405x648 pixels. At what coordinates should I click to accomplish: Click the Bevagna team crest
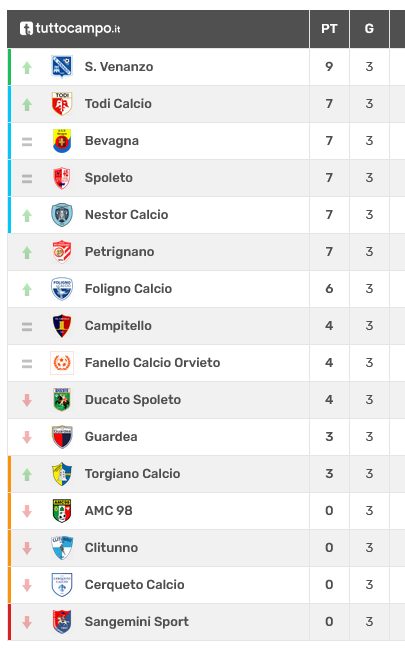point(62,141)
